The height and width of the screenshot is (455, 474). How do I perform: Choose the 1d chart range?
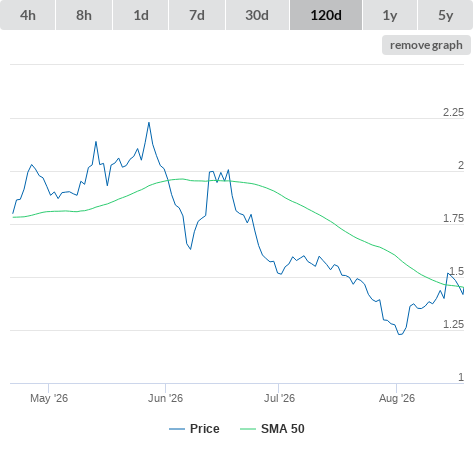pyautogui.click(x=141, y=15)
